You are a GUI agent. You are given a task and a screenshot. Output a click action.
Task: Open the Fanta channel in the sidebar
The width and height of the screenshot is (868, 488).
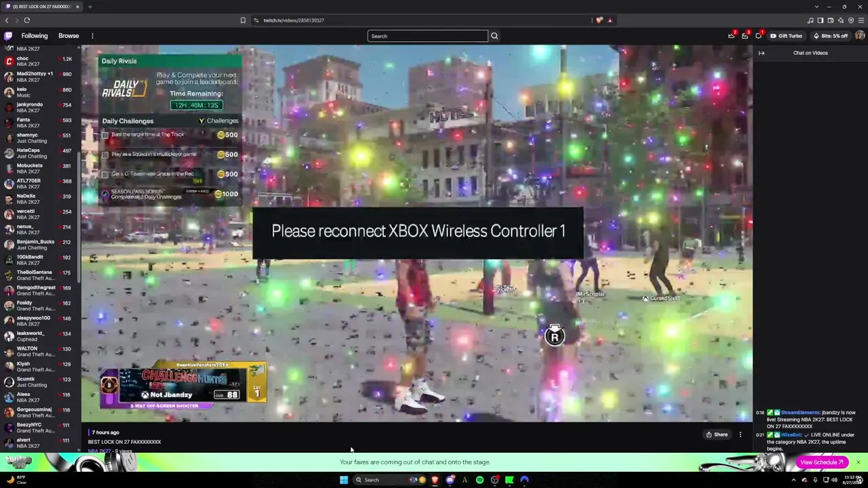click(38, 123)
